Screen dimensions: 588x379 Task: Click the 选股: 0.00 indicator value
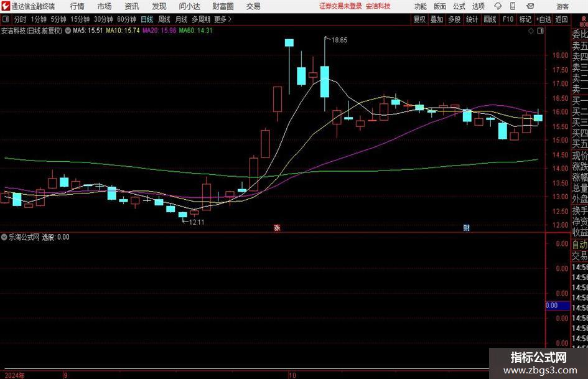point(55,237)
